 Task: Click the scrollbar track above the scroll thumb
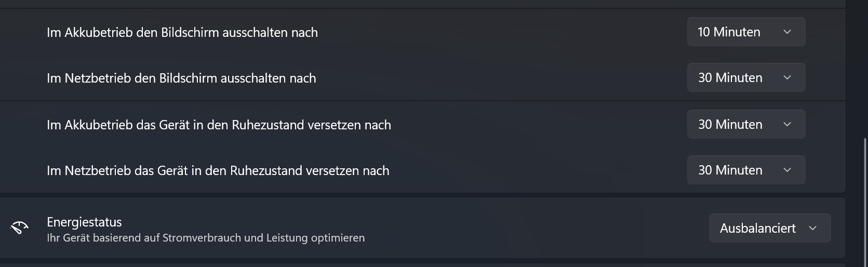tap(864, 68)
